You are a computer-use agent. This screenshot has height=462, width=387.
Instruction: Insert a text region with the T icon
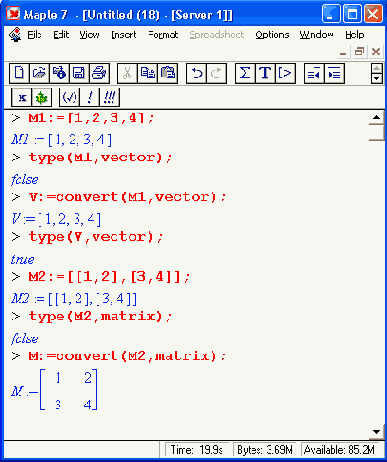click(265, 73)
